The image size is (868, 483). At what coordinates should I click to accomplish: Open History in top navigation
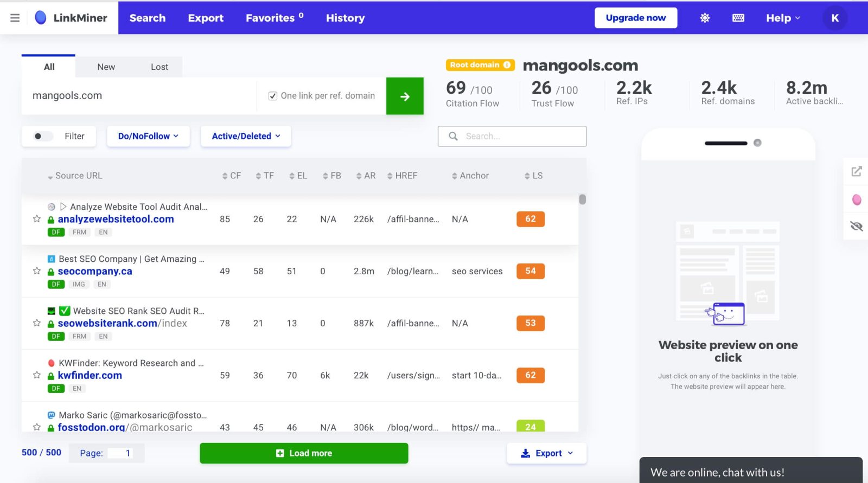(x=345, y=18)
